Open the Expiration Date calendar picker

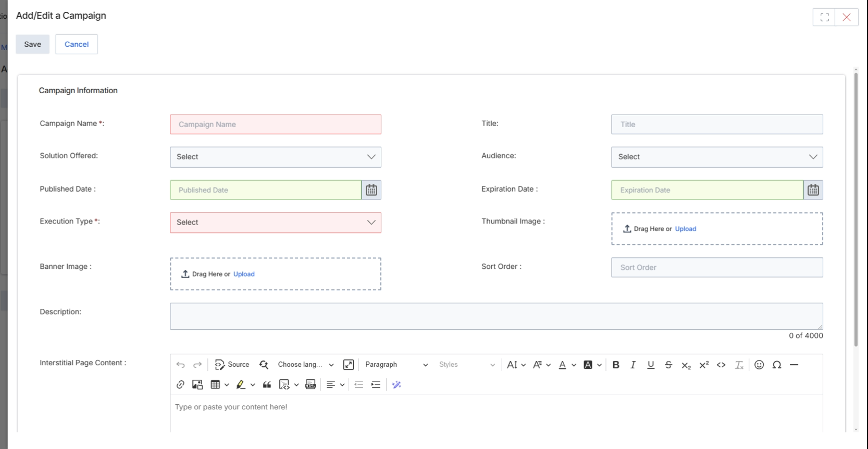point(813,190)
